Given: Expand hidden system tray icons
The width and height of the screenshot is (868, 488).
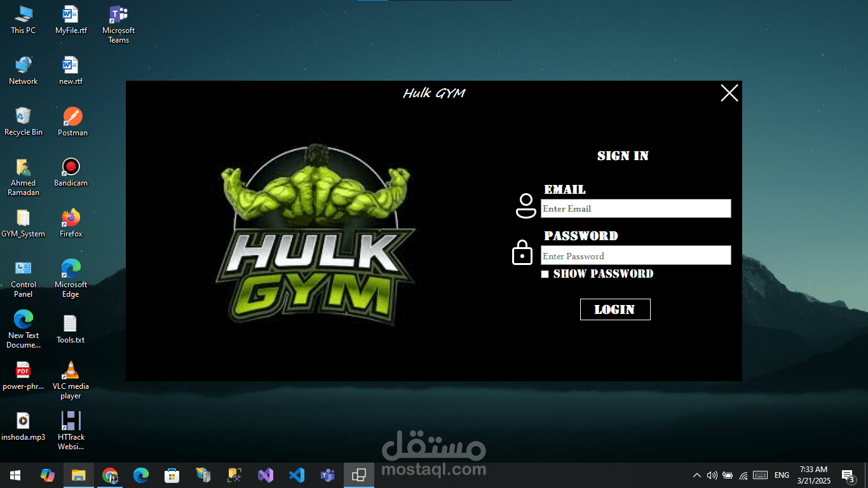Looking at the screenshot, I should pyautogui.click(x=697, y=475).
